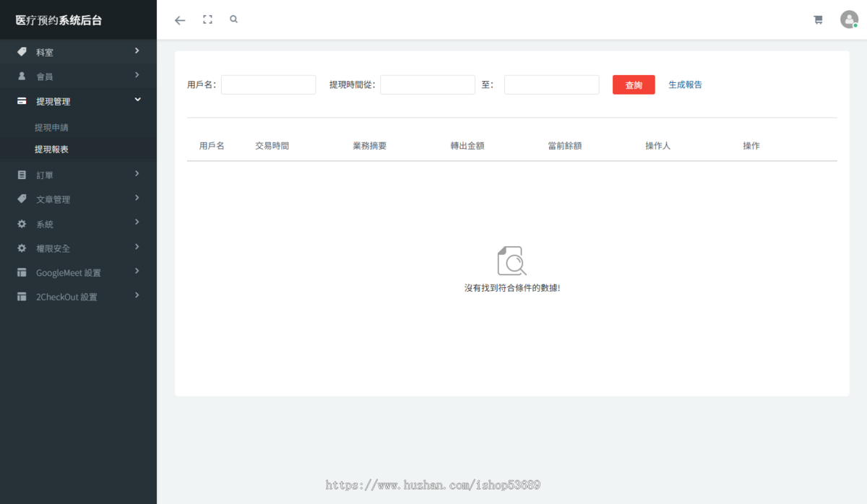Open search via the magnifier icon
The width and height of the screenshot is (867, 504).
[233, 19]
